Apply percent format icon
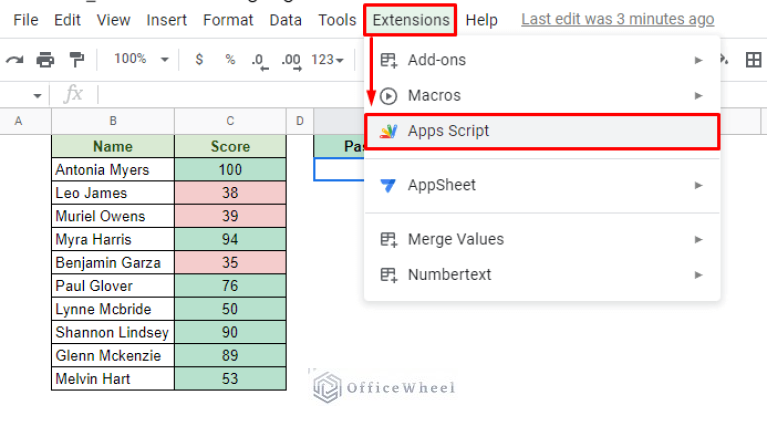This screenshot has height=426, width=767. click(x=230, y=60)
